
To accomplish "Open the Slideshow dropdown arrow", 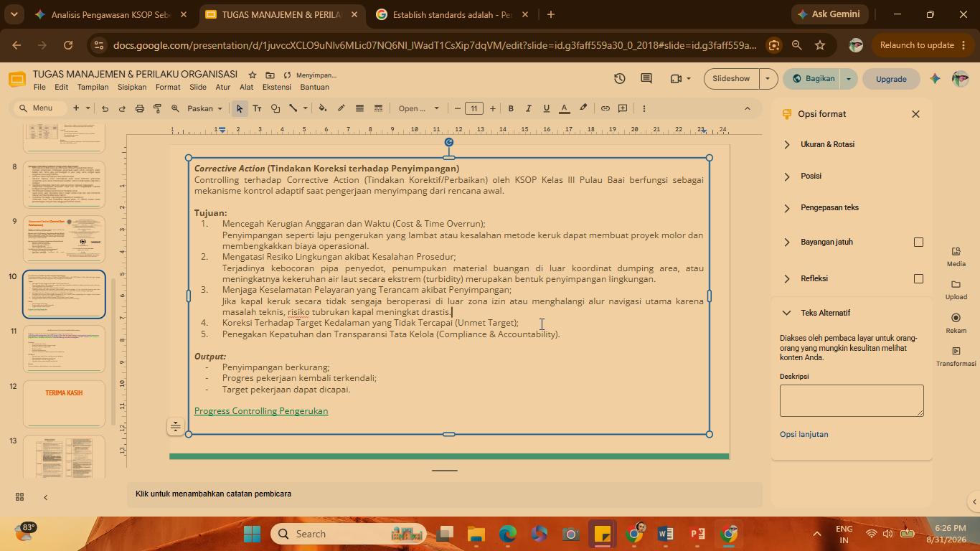I will [768, 79].
